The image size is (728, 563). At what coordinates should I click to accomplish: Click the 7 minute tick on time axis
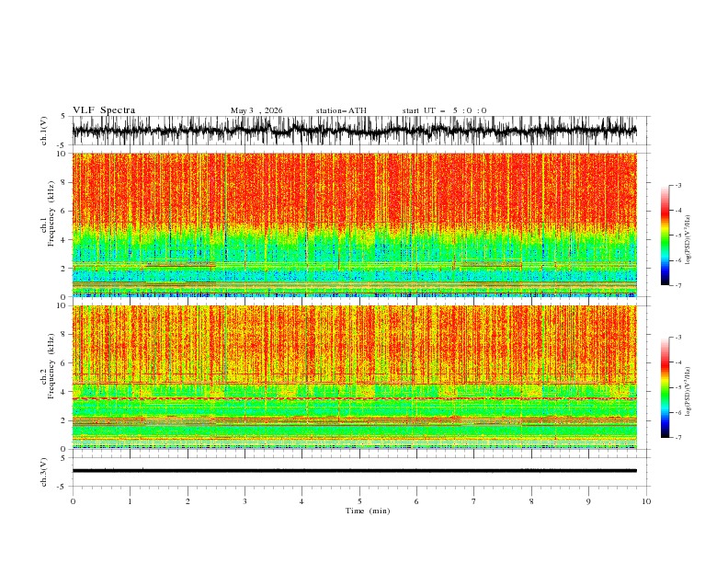pyautogui.click(x=474, y=501)
